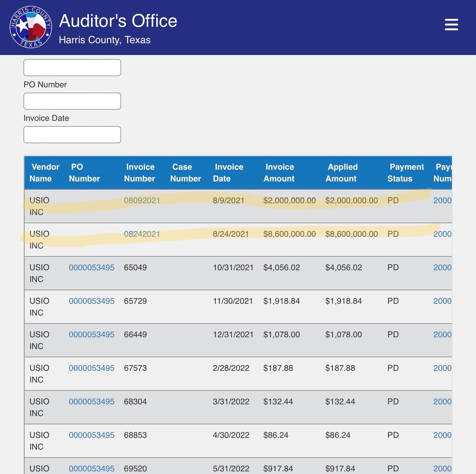Click the Auditor's Office title text
The height and width of the screenshot is (474, 476).
pyautogui.click(x=118, y=21)
